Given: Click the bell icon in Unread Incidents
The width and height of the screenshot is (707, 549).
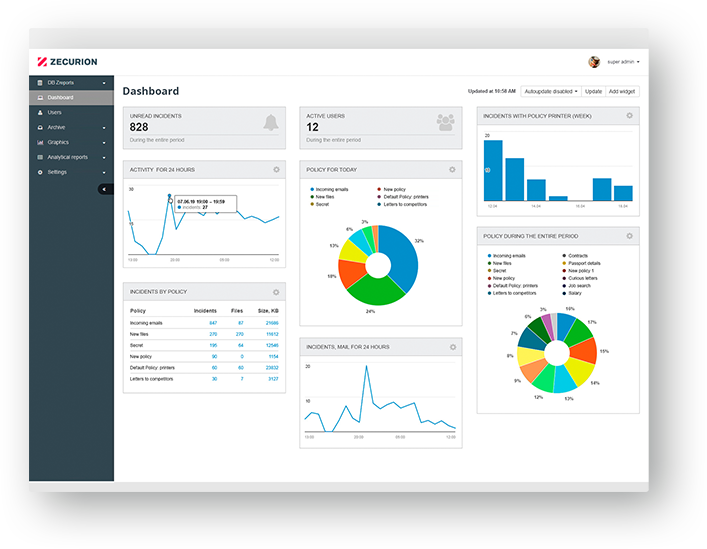Looking at the screenshot, I should click(x=271, y=123).
